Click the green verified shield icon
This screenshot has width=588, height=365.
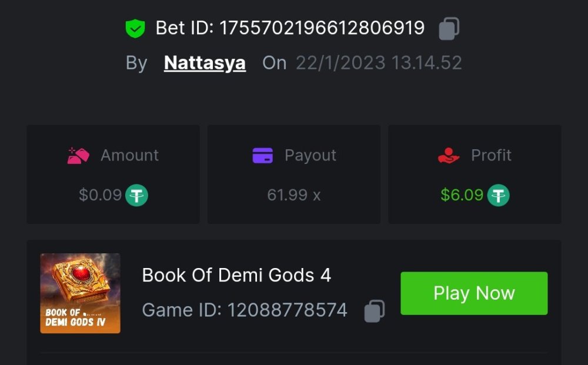pyautogui.click(x=135, y=28)
